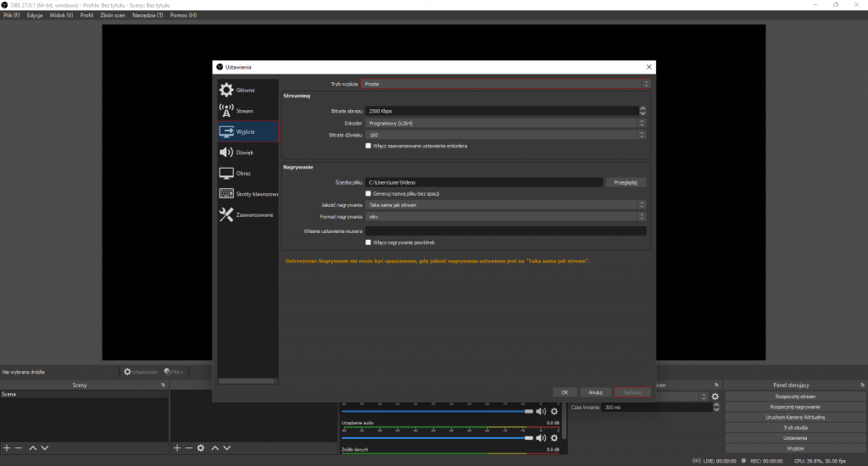The height and width of the screenshot is (466, 868).
Task: Mute the Urządzenie audio speaker icon
Action: tap(541, 438)
